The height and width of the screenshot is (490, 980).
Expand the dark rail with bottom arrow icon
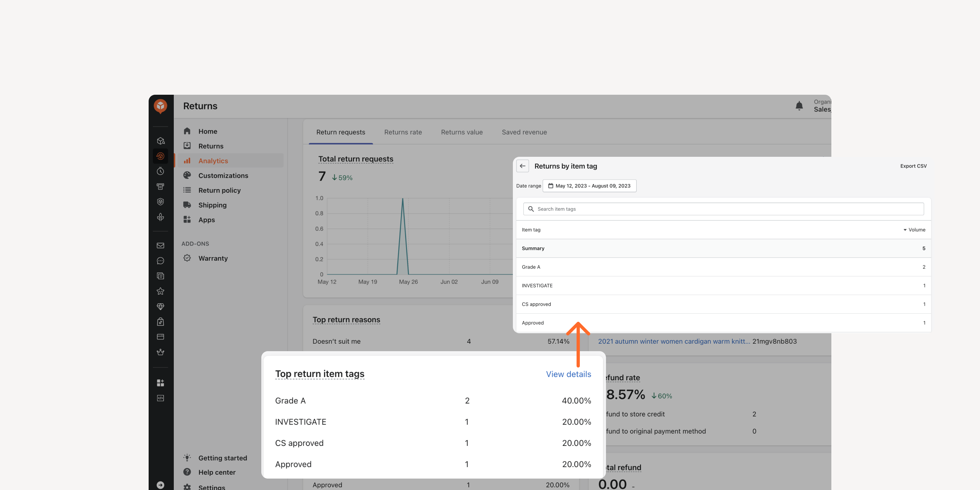tap(160, 485)
